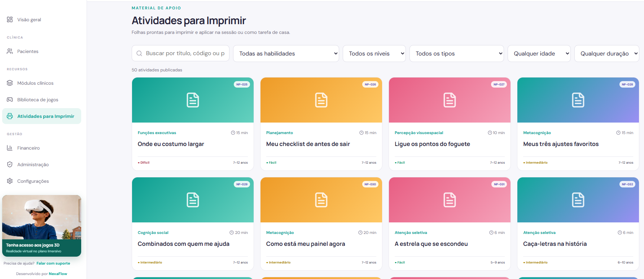
Task: Go to Visão geral menu item
Action: (41, 19)
